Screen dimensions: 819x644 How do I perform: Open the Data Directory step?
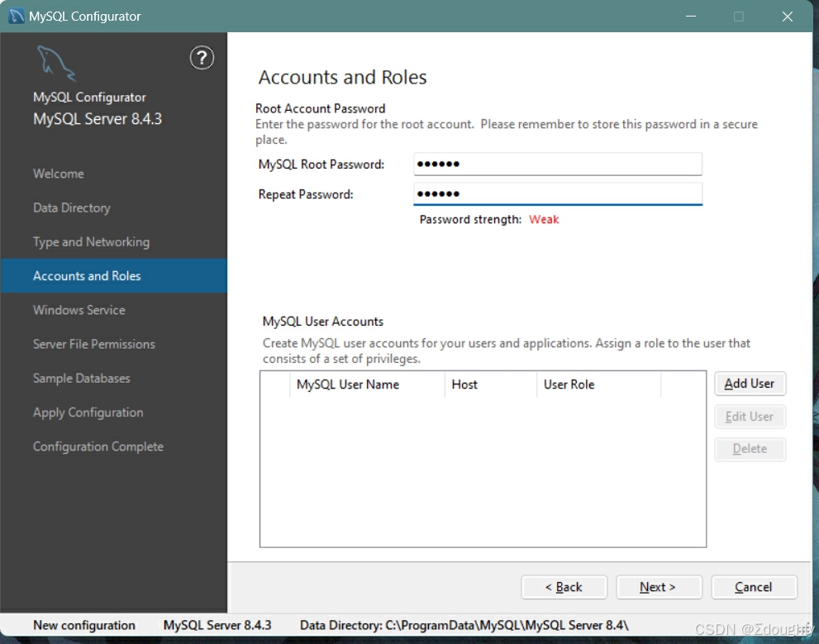(72, 208)
